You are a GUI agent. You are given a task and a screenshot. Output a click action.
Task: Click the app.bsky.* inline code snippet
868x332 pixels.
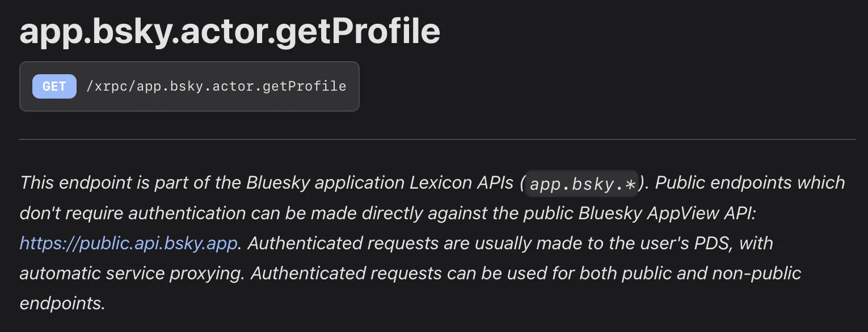[x=582, y=184]
